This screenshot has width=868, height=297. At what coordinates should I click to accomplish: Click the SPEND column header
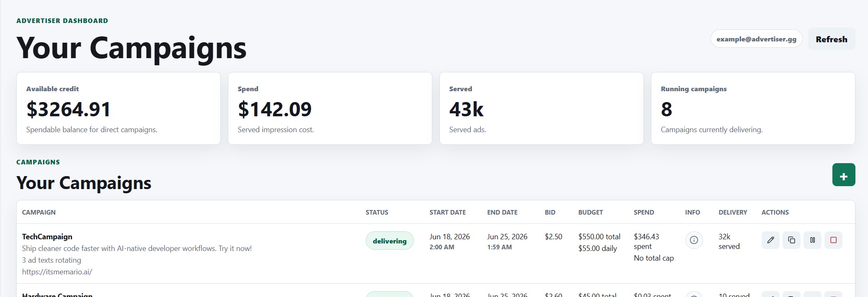[x=644, y=213]
